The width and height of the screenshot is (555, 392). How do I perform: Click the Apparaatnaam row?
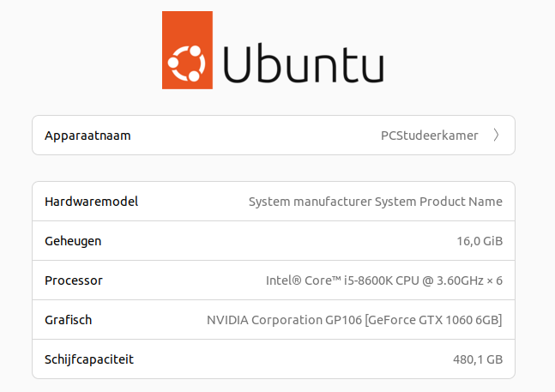tap(274, 136)
